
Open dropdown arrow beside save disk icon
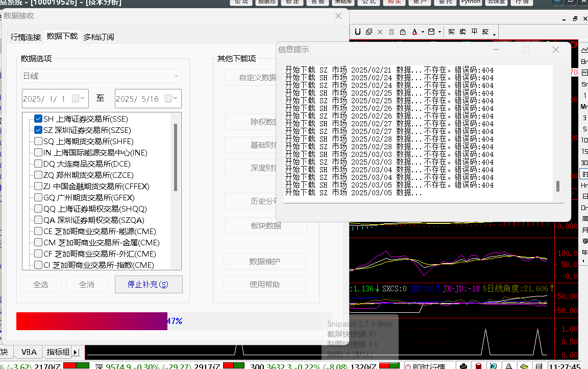[439, 32]
